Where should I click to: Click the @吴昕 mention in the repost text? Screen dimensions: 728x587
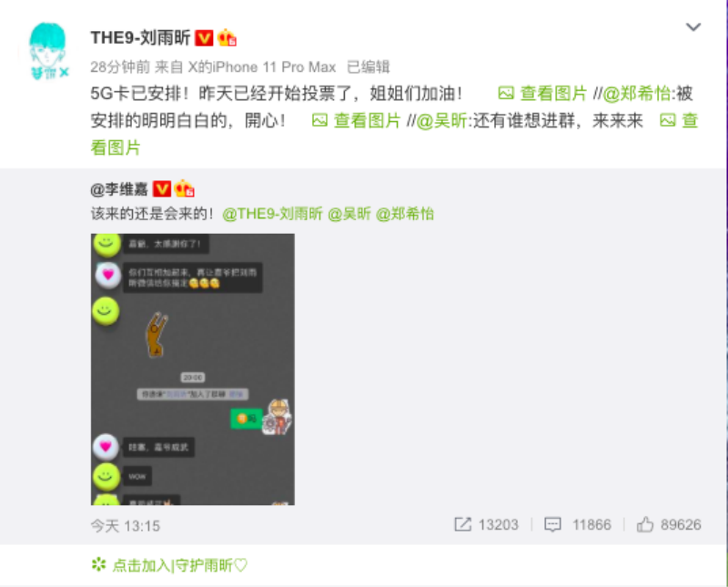[x=441, y=121]
